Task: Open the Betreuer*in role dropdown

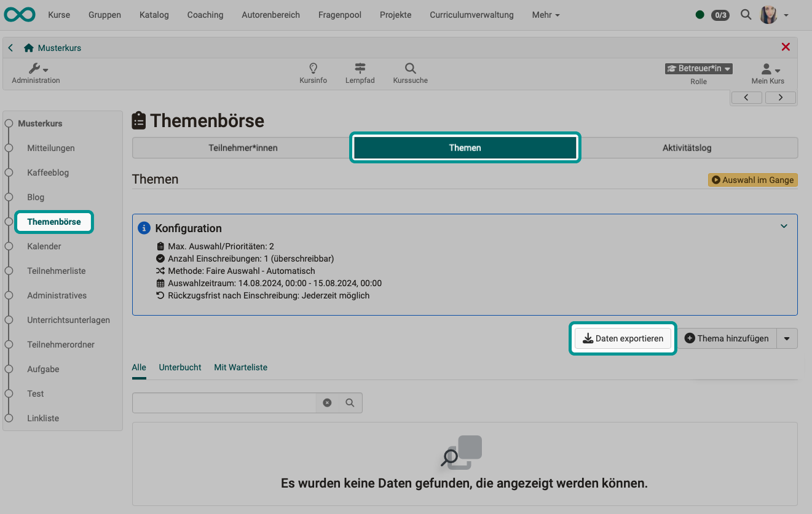Action: [698, 68]
